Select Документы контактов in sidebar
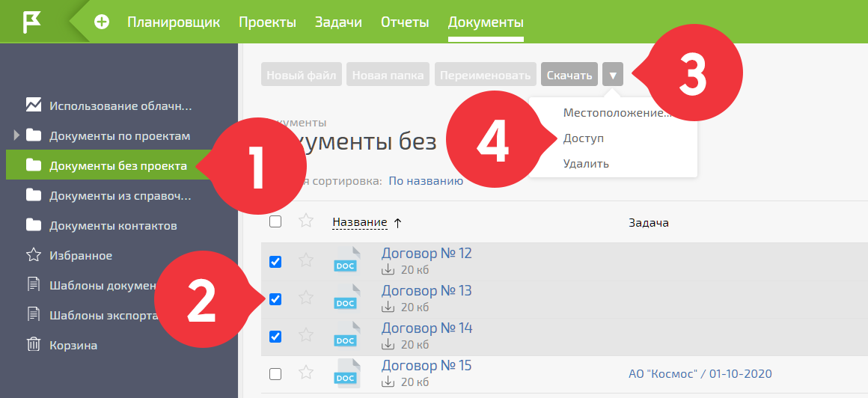The width and height of the screenshot is (868, 398). point(113,225)
